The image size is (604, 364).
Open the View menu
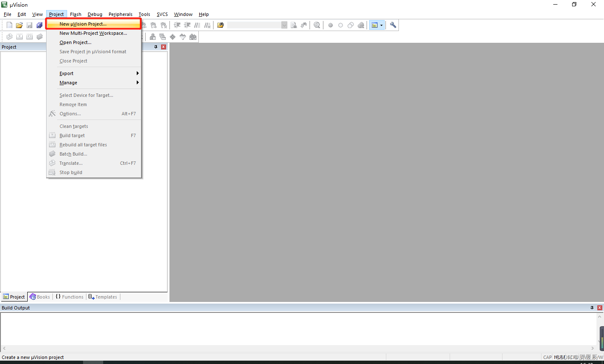(37, 14)
